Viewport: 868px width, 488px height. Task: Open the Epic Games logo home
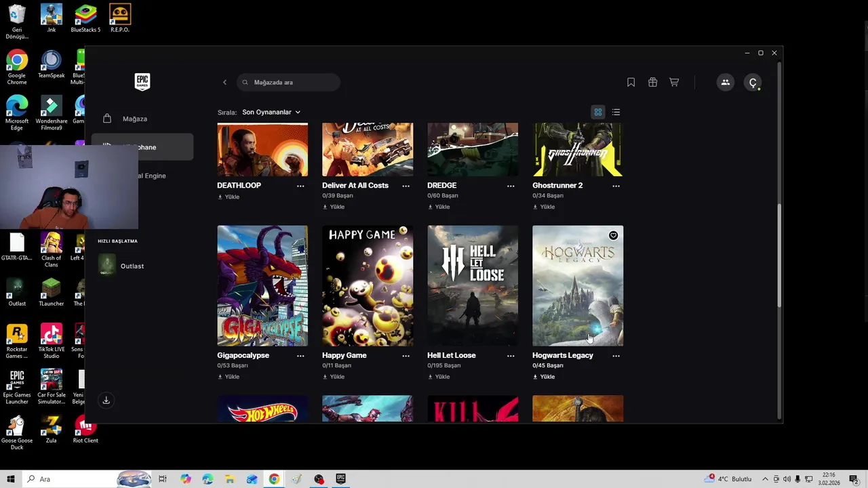coord(142,82)
